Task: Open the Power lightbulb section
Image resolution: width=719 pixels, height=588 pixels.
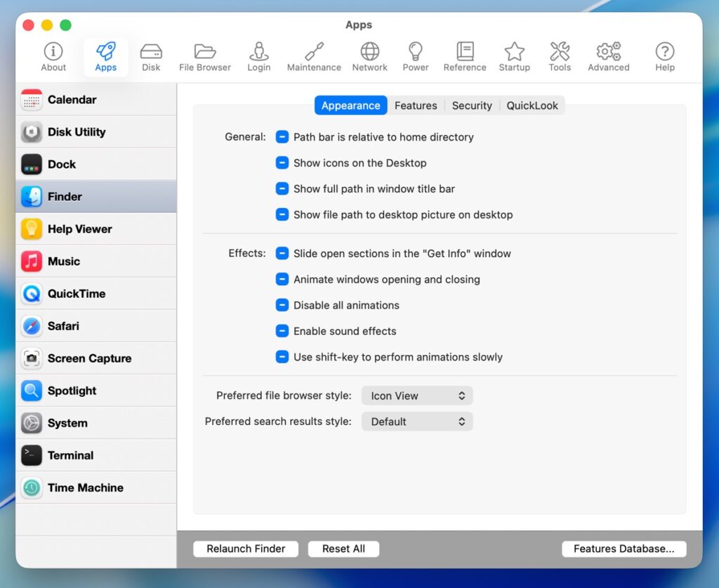Action: click(x=415, y=57)
